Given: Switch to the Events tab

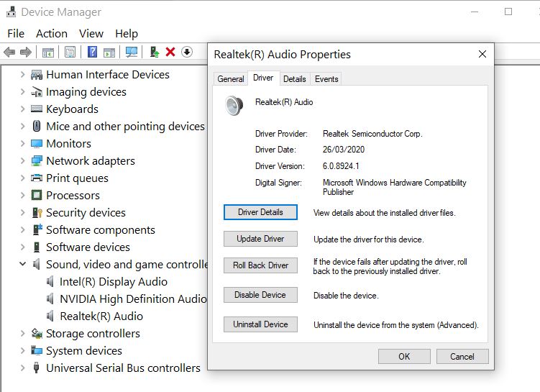Looking at the screenshot, I should coord(326,79).
